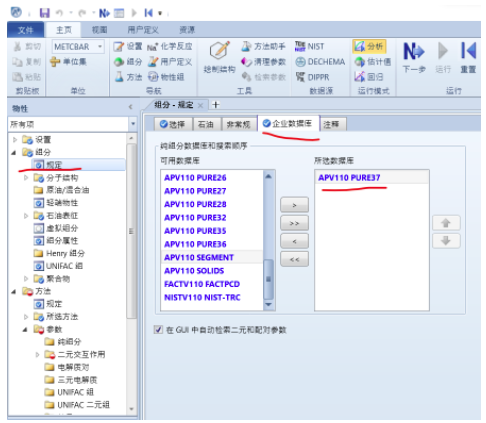Click the Save icon in quick access toolbar
Image resolution: width=486 pixels, height=423 pixels.
44,13
